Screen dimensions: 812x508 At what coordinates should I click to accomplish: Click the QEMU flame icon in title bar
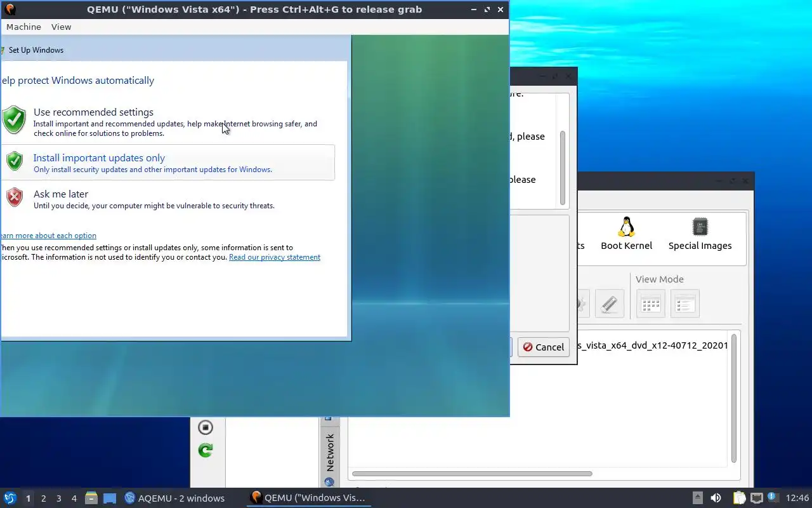[x=10, y=10]
